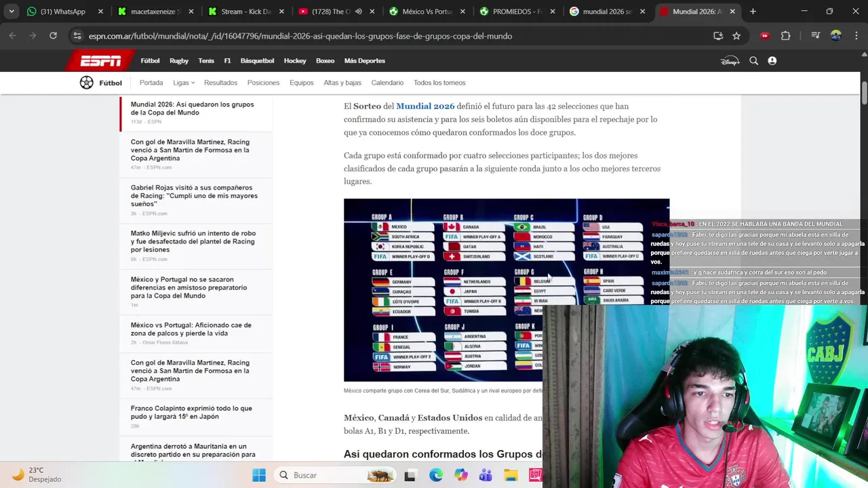Switch to the mundial 2026 Google tab
Viewport: 868px width, 488px height.
pos(608,12)
